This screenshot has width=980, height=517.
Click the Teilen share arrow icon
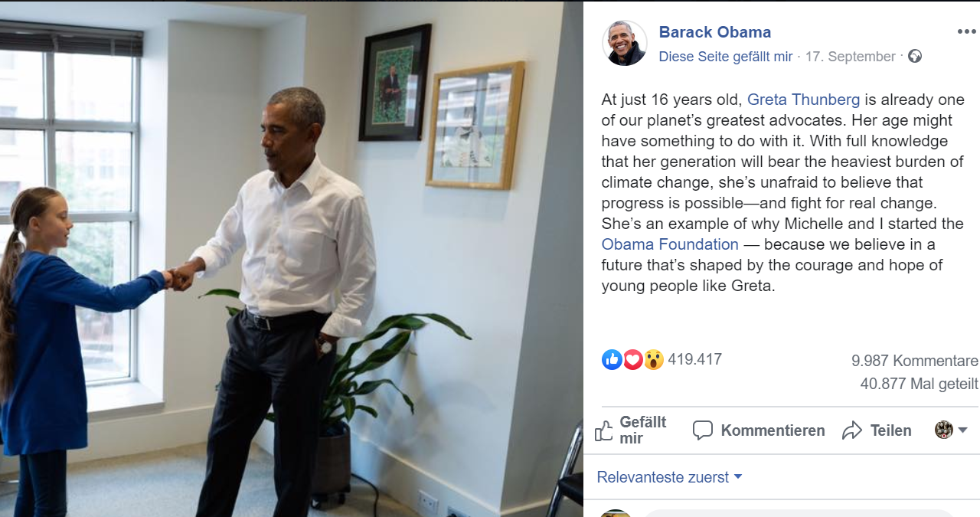click(x=852, y=430)
